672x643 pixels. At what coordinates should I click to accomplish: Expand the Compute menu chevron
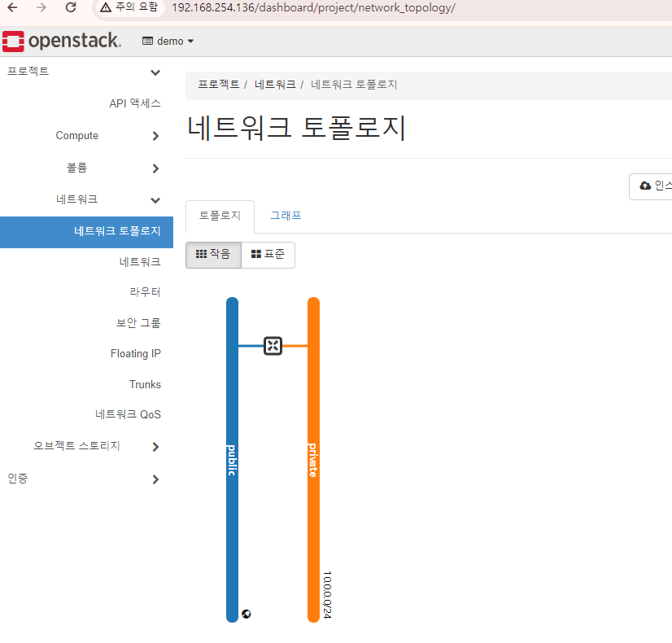click(x=155, y=136)
